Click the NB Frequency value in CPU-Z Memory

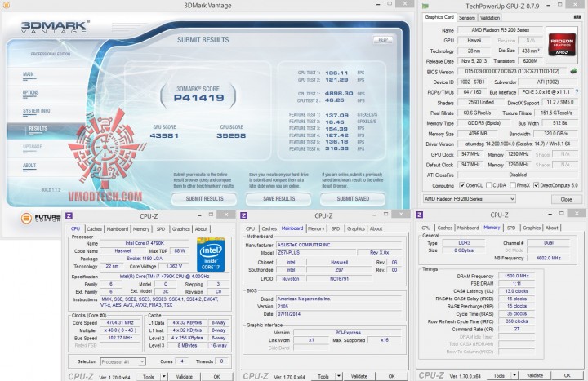coord(548,258)
